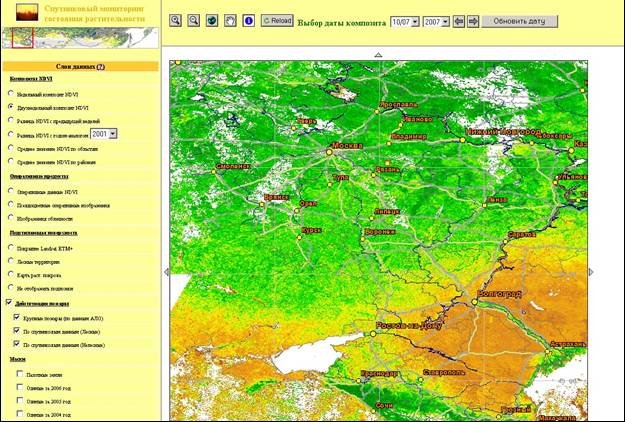
Task: Open the data layers help (?) link
Action: (x=100, y=66)
